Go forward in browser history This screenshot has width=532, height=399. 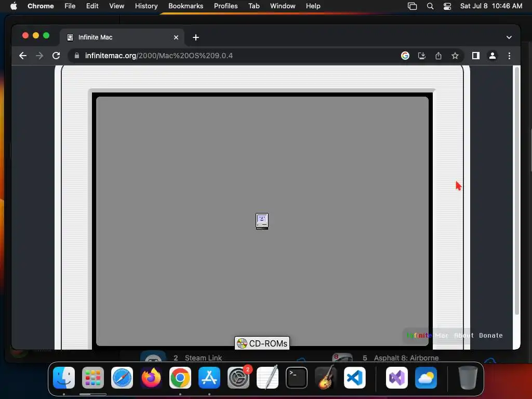click(39, 56)
